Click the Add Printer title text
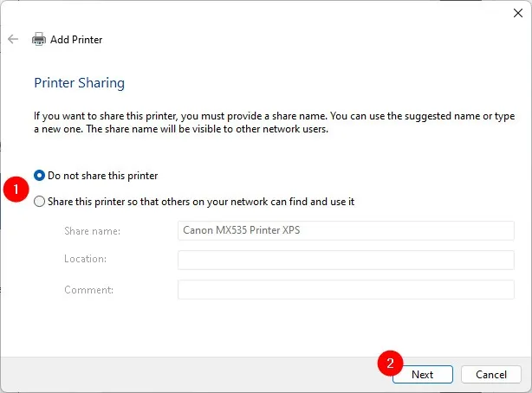 point(78,40)
